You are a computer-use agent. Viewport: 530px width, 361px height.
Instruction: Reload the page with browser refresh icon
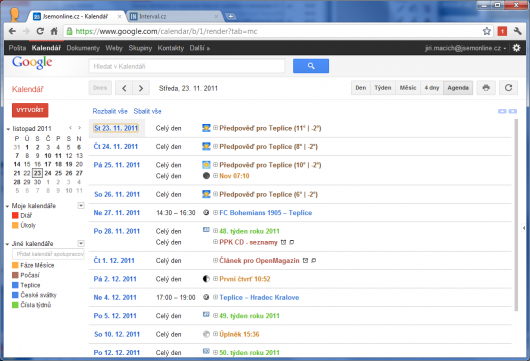pyautogui.click(x=40, y=31)
